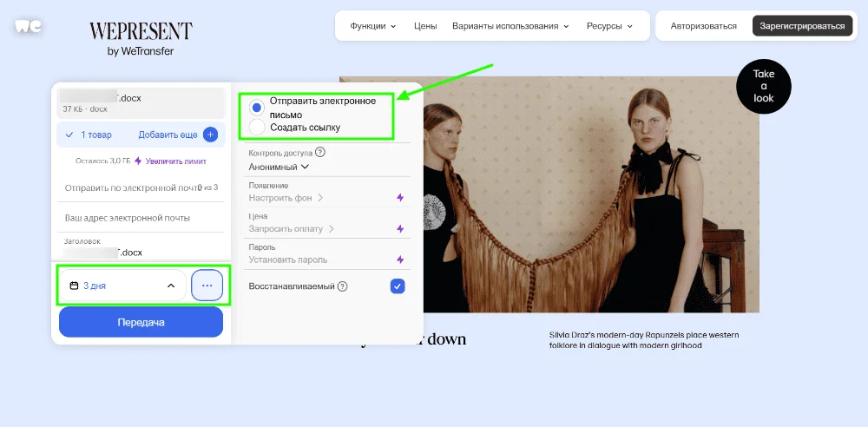The height and width of the screenshot is (427, 868).
Task: Expand the 3 дня expiration dropdown
Action: point(122,286)
